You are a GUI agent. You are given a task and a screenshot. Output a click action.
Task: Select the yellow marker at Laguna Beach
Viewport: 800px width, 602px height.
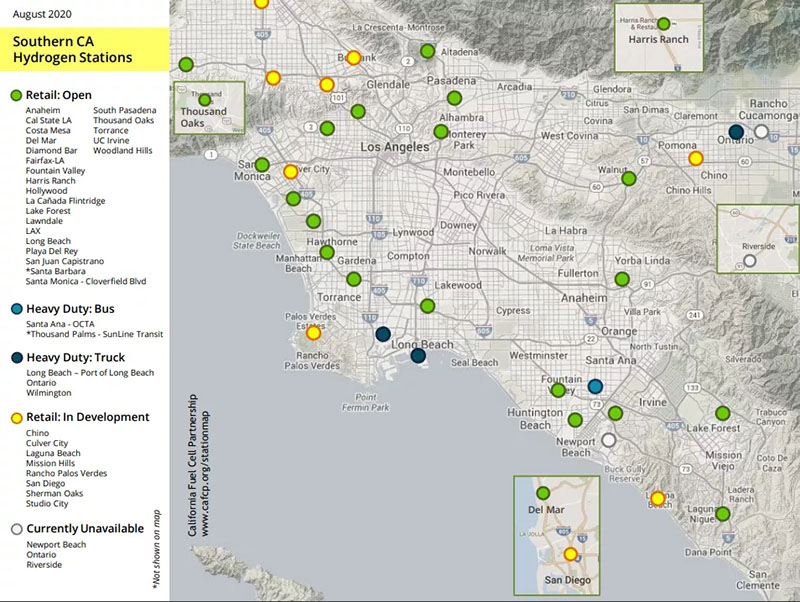[657, 498]
